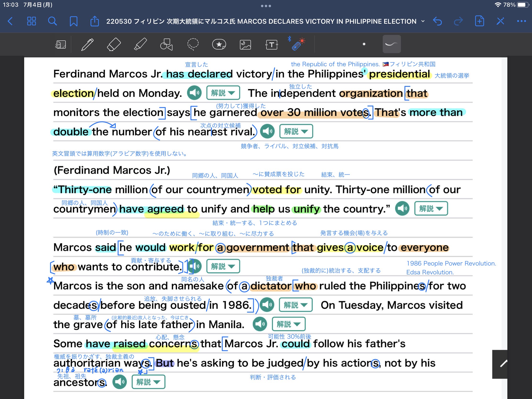This screenshot has width=532, height=399.
Task: Expand 解説 after 'unify the country.'
Action: [x=431, y=209]
